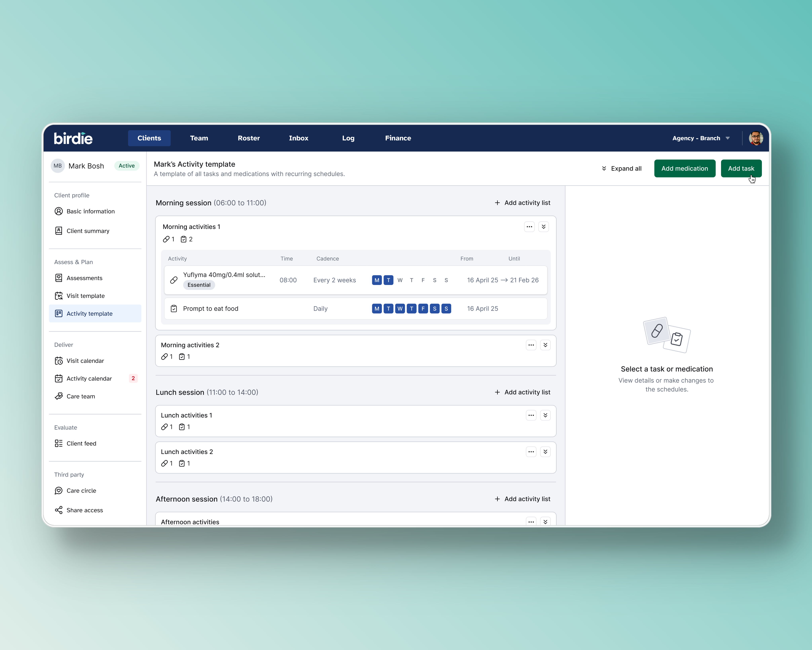Switch to the Roster tab
The width and height of the screenshot is (812, 650).
tap(249, 138)
